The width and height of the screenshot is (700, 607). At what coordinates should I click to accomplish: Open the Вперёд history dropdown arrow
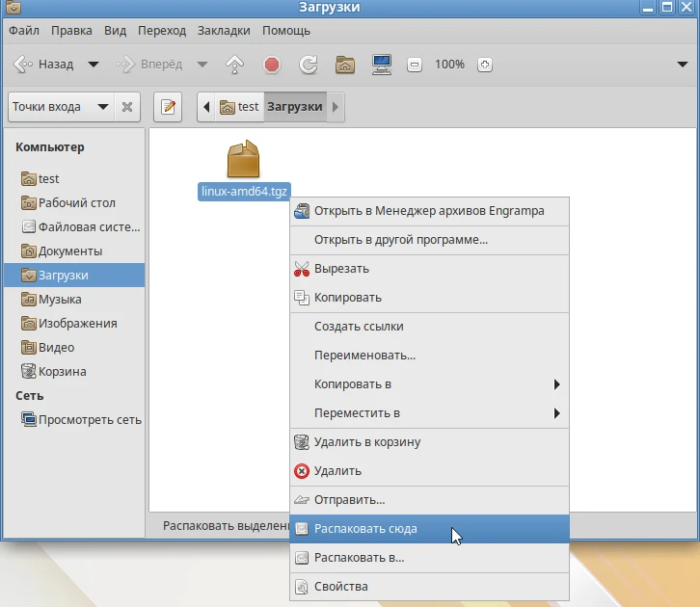pos(202,65)
